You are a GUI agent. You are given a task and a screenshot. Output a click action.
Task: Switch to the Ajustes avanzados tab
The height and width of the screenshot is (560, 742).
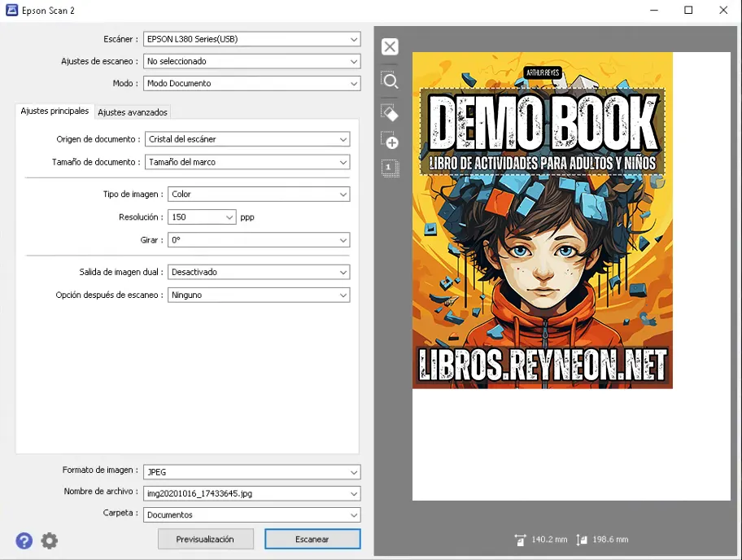pyautogui.click(x=133, y=112)
